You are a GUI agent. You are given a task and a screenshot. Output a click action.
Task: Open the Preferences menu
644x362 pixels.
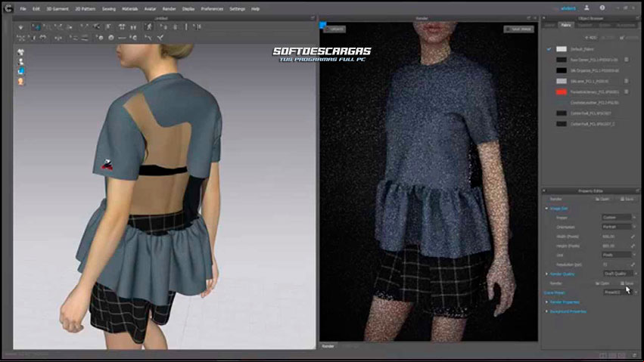[x=213, y=8]
